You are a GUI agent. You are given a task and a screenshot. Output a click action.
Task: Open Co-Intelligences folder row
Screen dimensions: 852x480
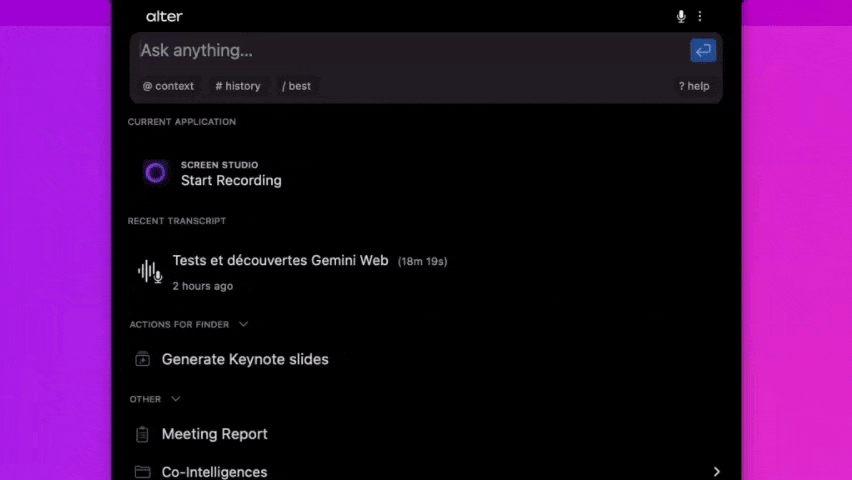(426, 471)
